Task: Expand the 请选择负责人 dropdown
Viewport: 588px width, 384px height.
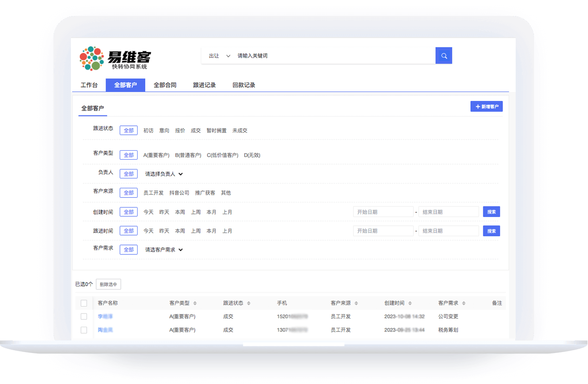Action: 163,174
